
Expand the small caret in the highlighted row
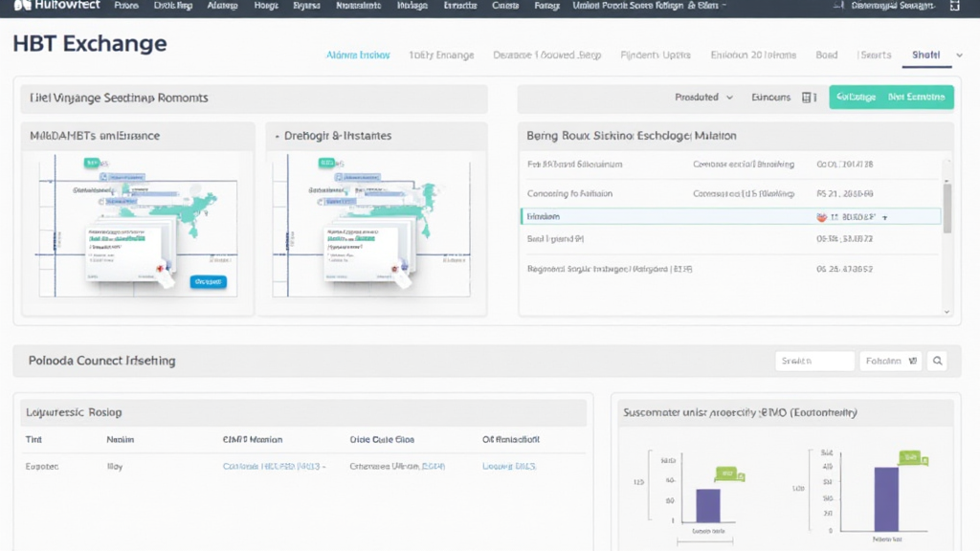[x=884, y=218]
